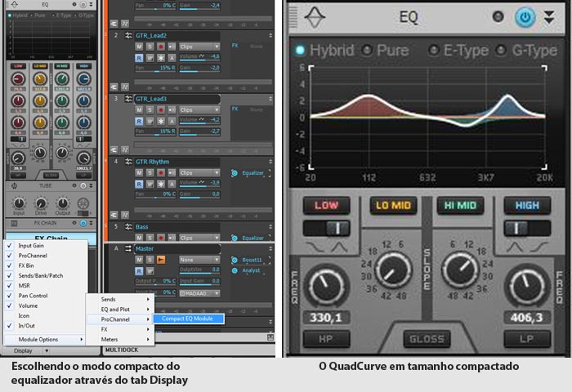This screenshot has width=572, height=392.
Task: Open the FX submenu entry
Action: point(120,329)
